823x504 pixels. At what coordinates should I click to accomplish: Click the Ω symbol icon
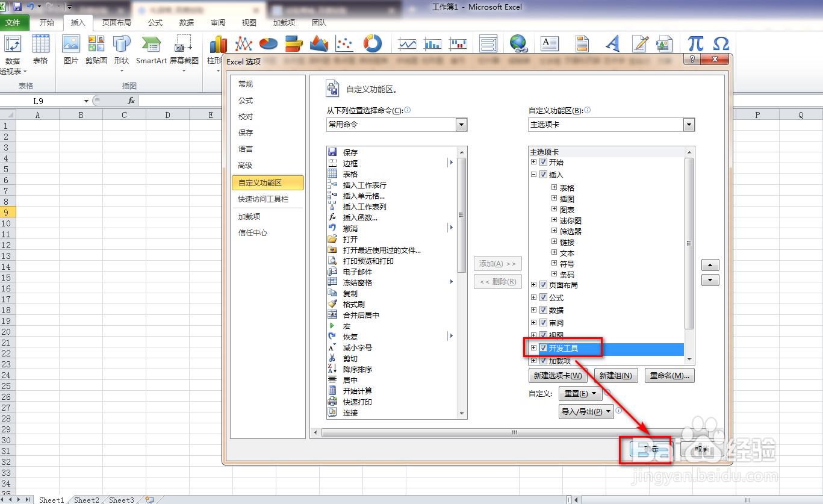[x=721, y=43]
